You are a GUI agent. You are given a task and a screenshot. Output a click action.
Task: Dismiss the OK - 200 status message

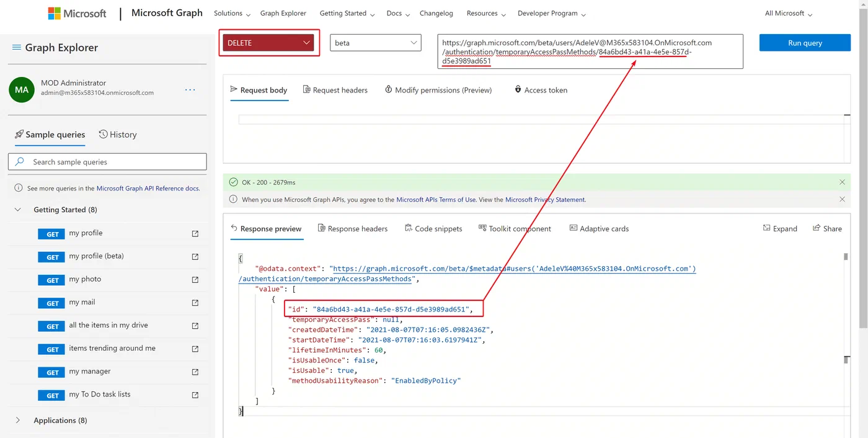842,182
